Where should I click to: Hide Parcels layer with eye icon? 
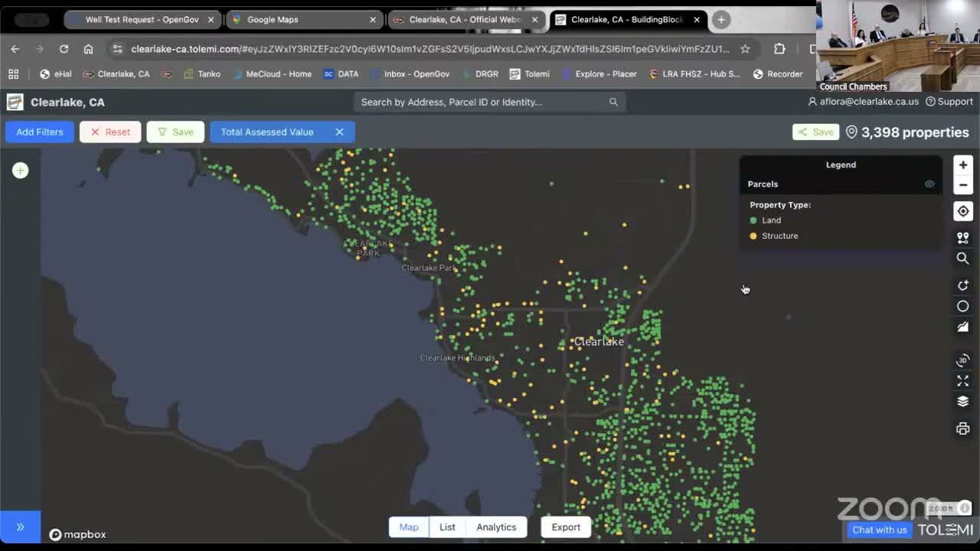pyautogui.click(x=929, y=184)
